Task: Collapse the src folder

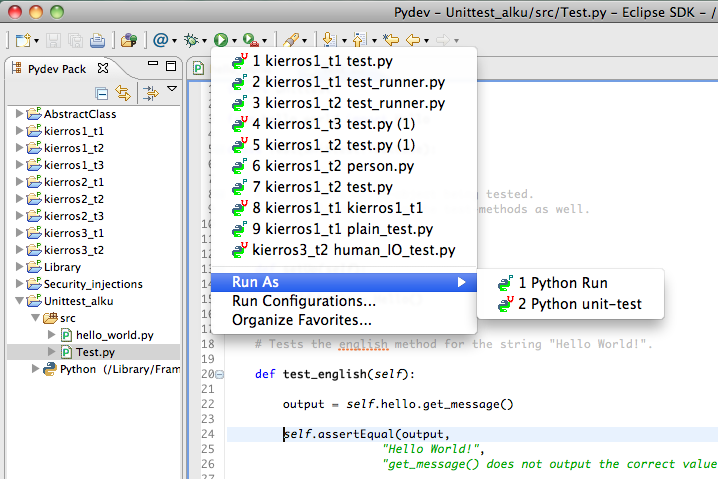Action: point(35,317)
